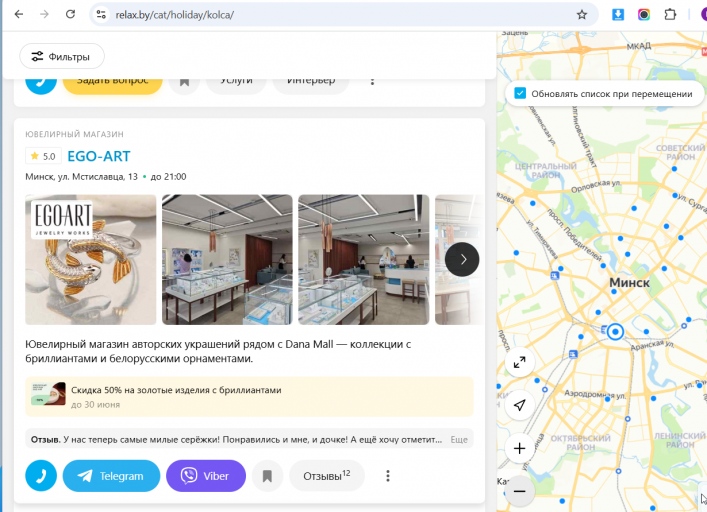This screenshot has width=707, height=512.
Task: Contact EGO-ART via Telegram
Action: tap(111, 475)
